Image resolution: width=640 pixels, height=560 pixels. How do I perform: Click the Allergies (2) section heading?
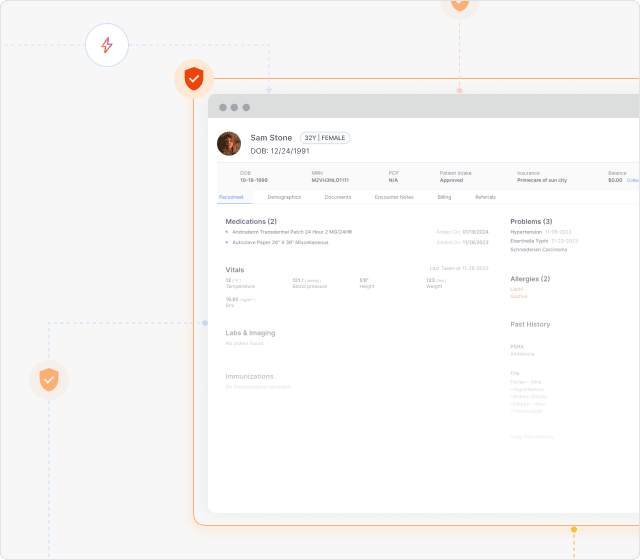pyautogui.click(x=530, y=279)
